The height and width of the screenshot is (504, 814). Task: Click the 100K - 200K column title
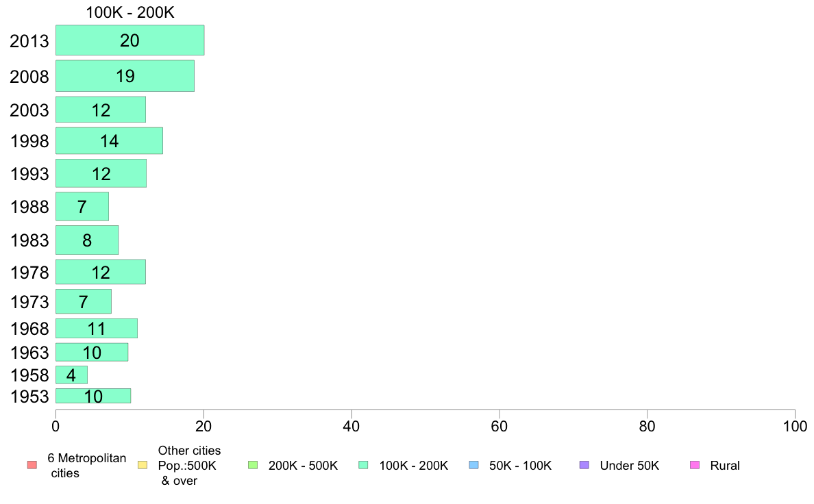[129, 12]
